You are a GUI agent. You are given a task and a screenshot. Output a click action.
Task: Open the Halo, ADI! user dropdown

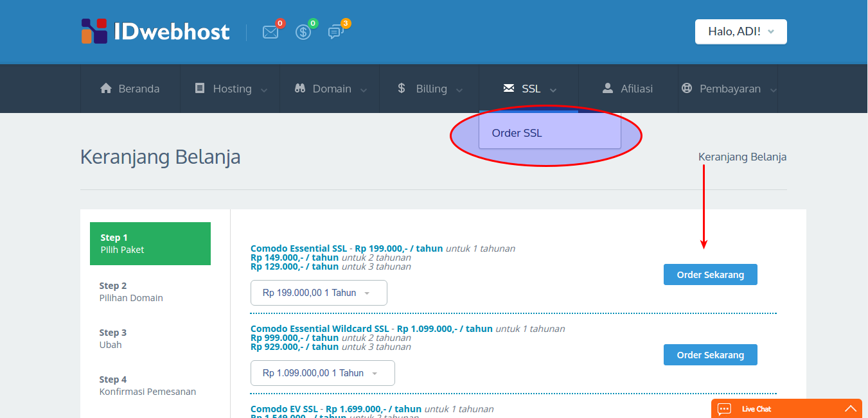741,31
